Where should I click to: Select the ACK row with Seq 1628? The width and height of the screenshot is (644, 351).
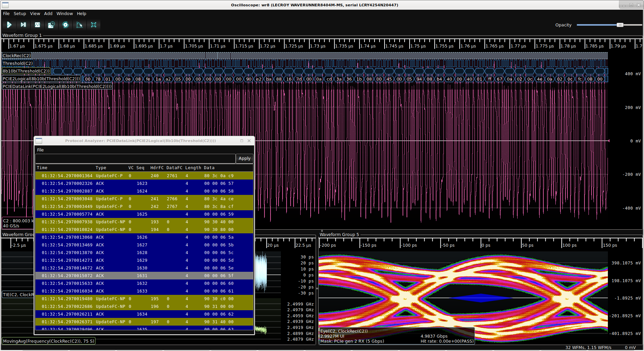pos(144,253)
